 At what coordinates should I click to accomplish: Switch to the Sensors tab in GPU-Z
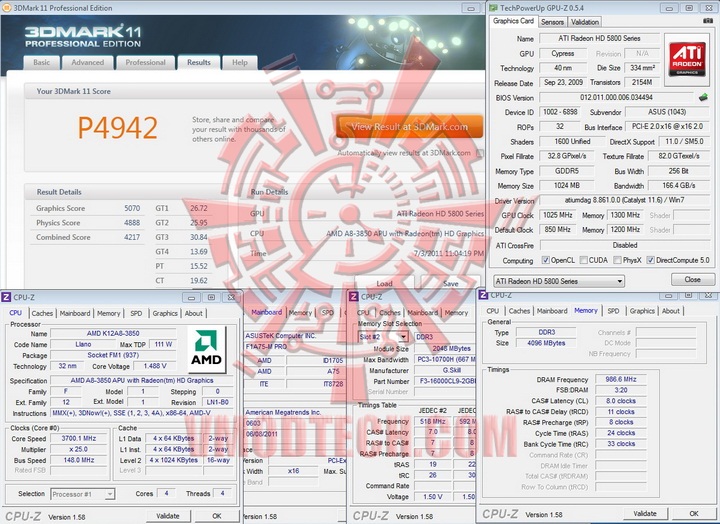click(x=552, y=22)
